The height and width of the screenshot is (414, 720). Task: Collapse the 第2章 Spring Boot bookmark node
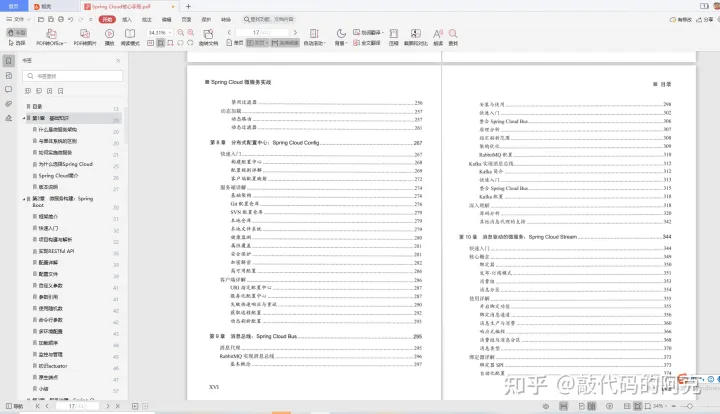click(24, 199)
